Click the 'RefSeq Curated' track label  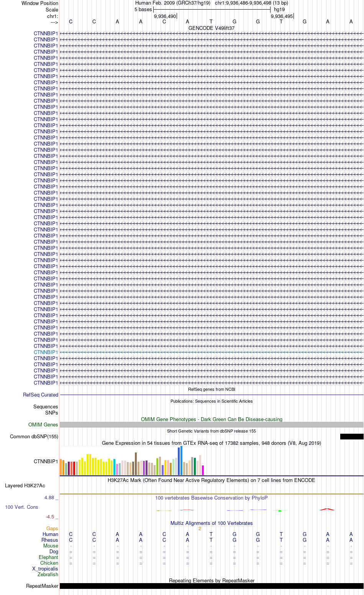click(41, 395)
